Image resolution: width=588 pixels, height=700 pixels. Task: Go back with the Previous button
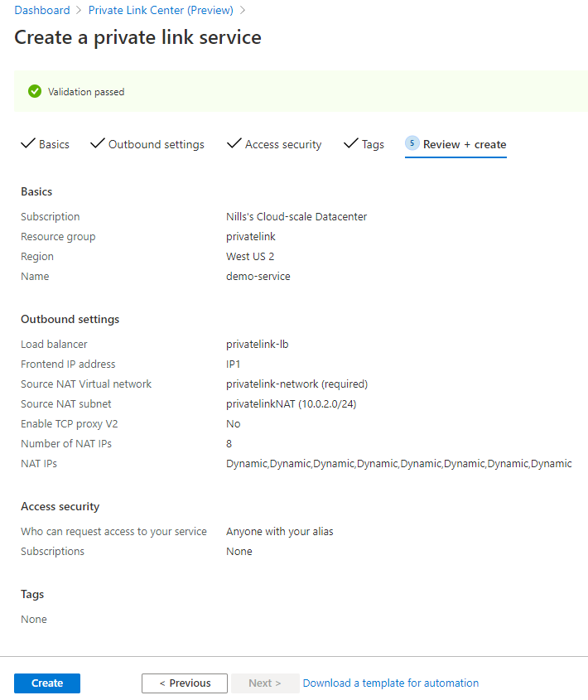tap(185, 683)
